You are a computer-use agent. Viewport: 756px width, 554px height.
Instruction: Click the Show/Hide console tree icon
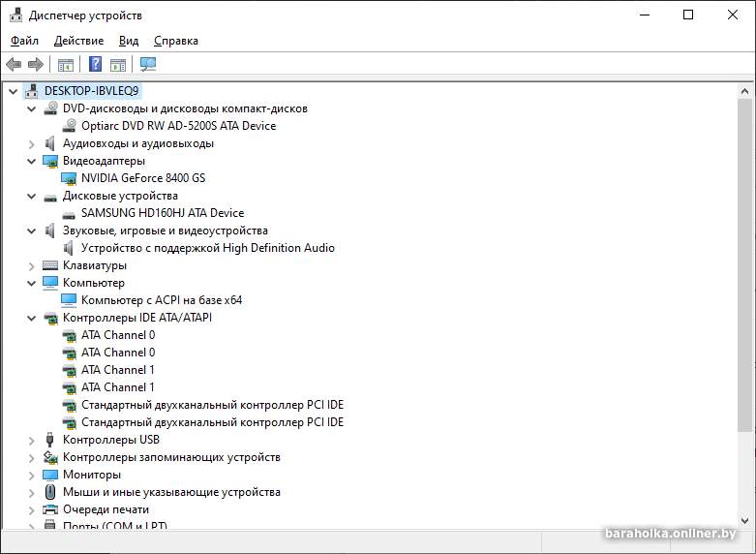coord(66,64)
